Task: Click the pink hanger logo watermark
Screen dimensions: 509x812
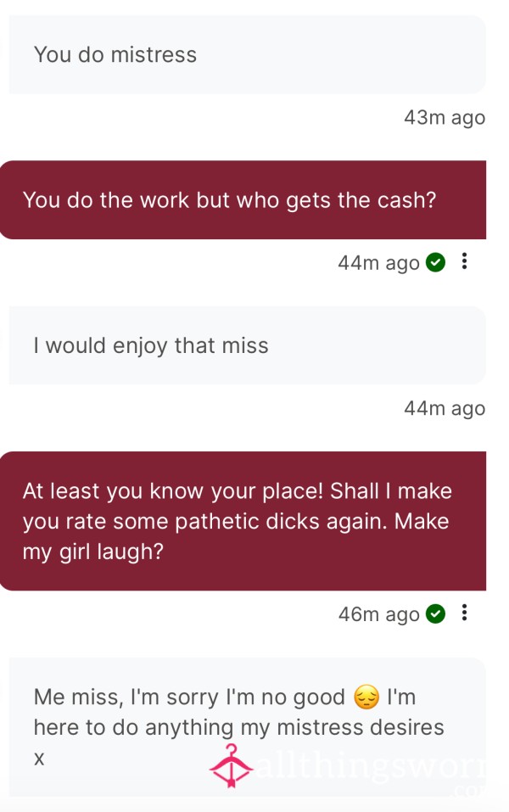Action: coord(231,766)
